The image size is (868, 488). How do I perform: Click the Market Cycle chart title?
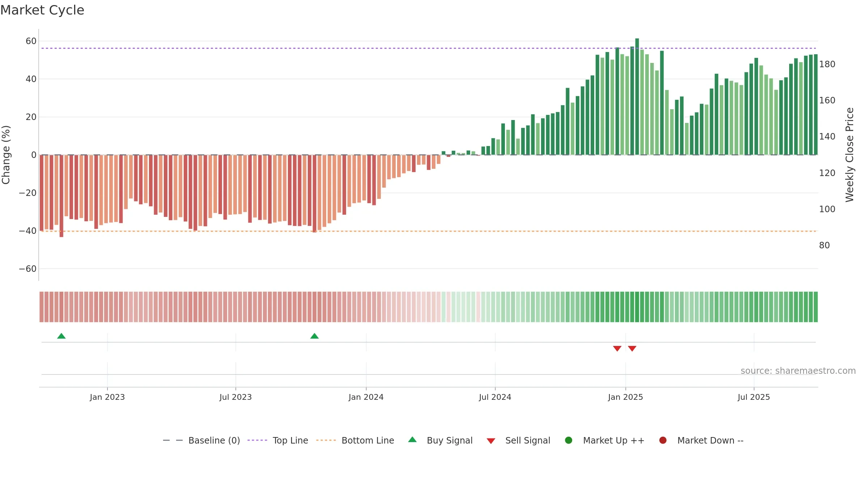42,10
